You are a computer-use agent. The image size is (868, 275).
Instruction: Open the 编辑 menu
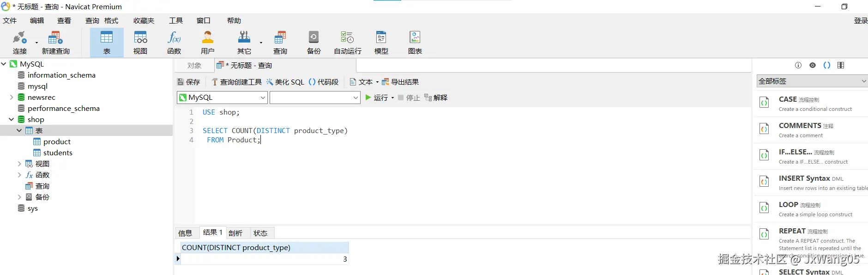37,21
